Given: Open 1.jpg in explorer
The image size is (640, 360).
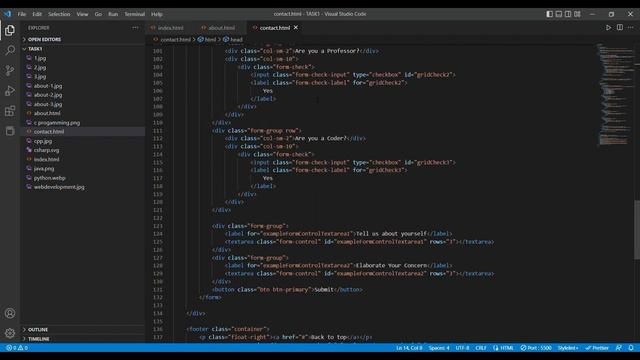Looking at the screenshot, I should [x=40, y=58].
